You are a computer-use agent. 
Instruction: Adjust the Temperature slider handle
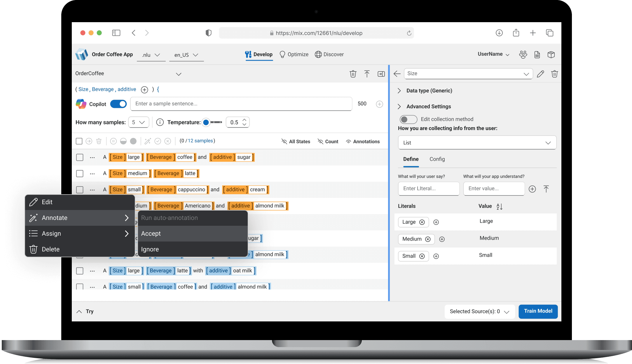(206, 122)
